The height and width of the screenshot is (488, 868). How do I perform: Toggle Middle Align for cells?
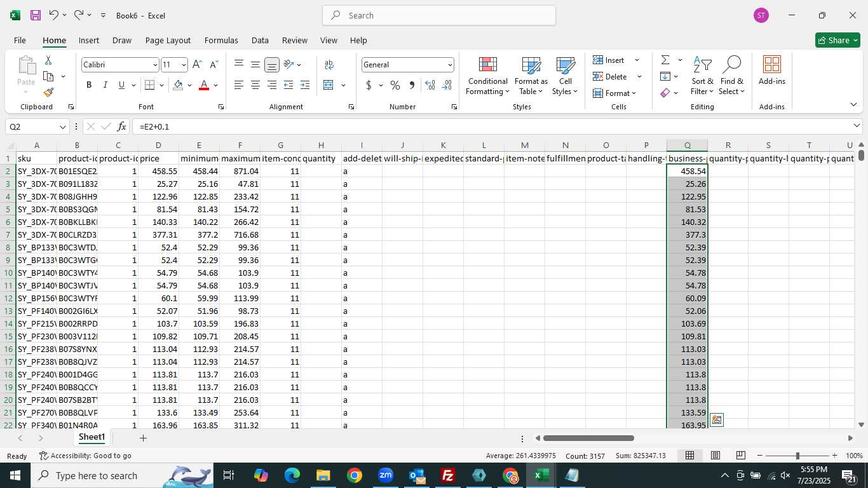255,65
